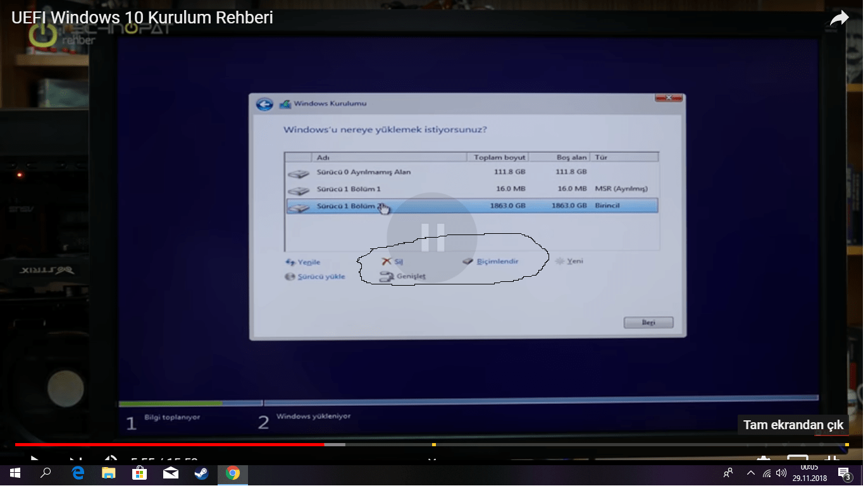Seek using the red video progress bar
The height and width of the screenshot is (493, 868).
[170, 444]
